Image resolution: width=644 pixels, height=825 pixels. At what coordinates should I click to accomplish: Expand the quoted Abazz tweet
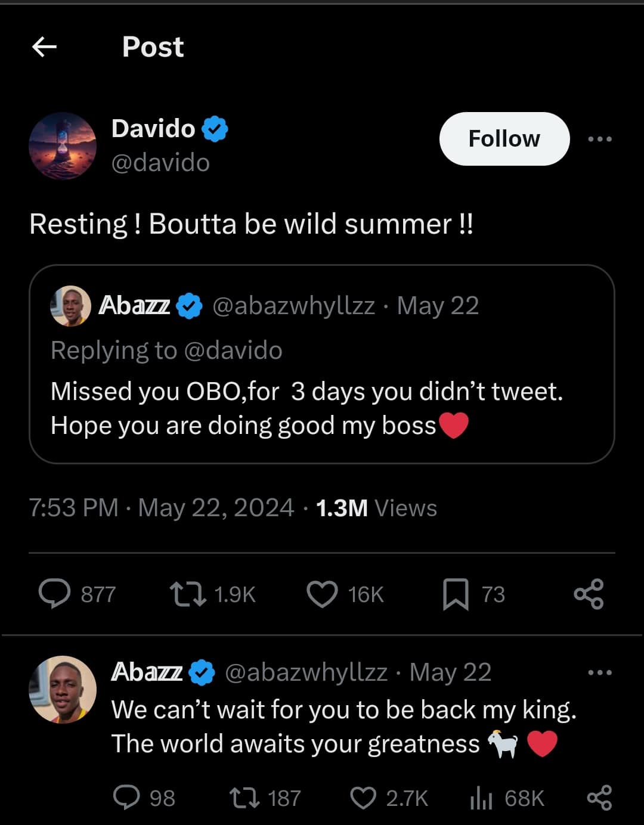pyautogui.click(x=322, y=365)
